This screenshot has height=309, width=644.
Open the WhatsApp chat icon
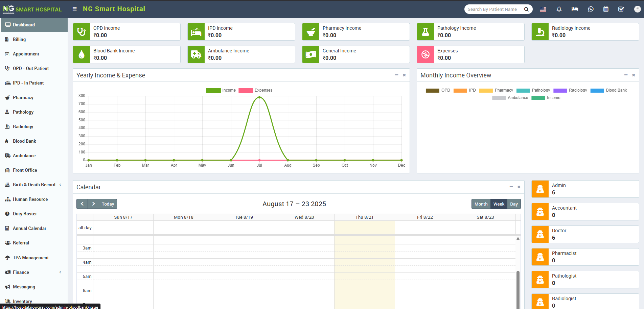pos(591,9)
